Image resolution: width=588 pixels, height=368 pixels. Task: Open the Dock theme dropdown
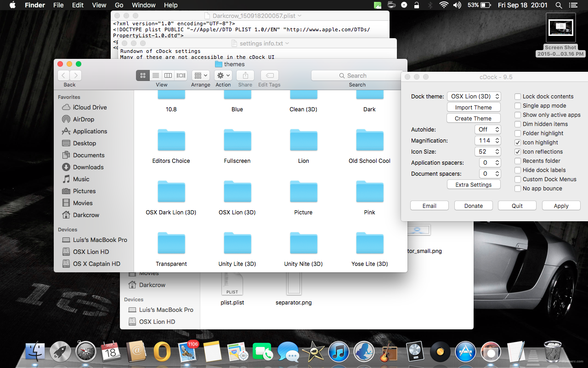pos(474,97)
